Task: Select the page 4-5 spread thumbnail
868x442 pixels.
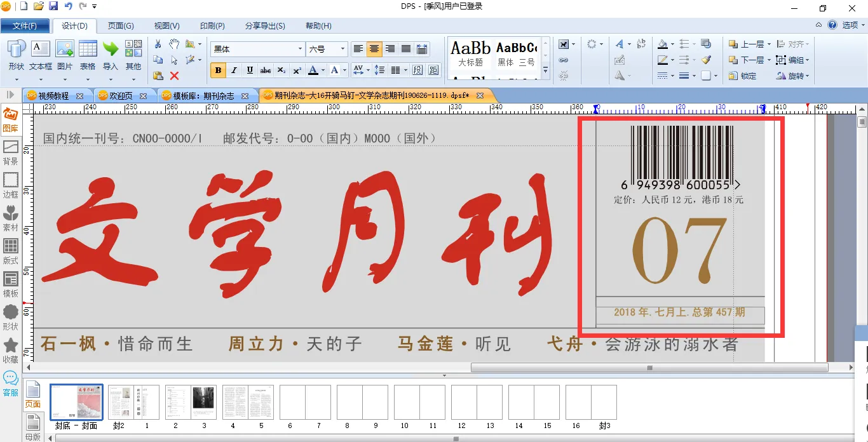Action: pos(248,402)
